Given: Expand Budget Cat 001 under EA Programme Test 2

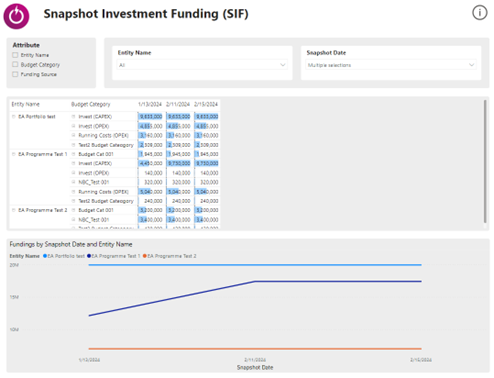Looking at the screenshot, I should 73,210.
